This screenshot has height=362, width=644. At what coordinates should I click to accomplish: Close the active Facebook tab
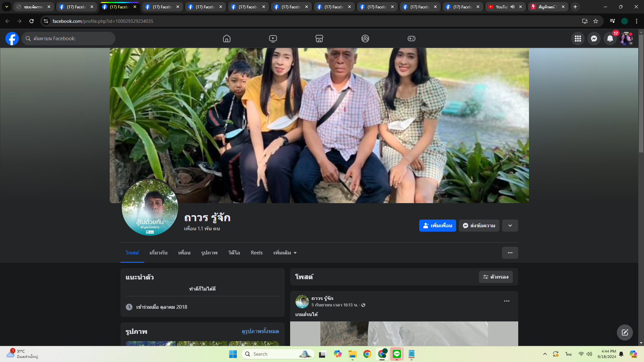coord(135,7)
